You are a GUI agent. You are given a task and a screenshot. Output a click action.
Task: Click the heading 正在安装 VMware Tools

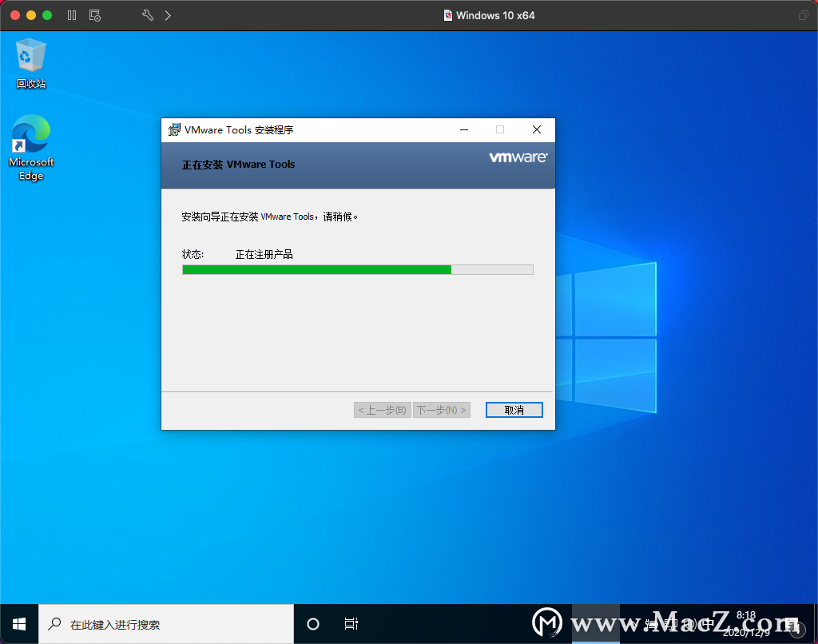click(238, 165)
